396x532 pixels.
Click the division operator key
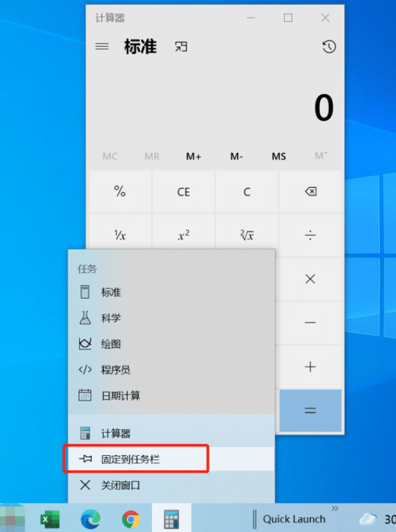pos(310,235)
